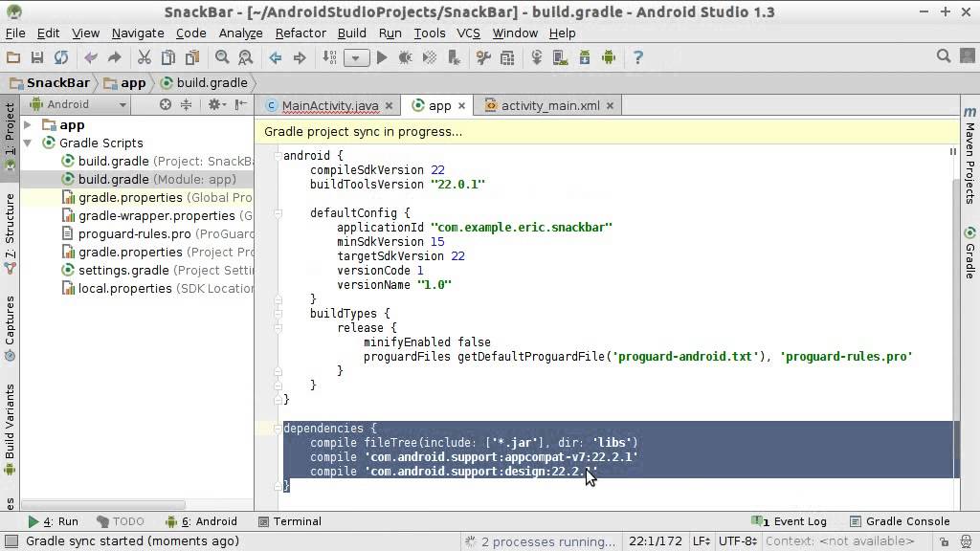Screen dimensions: 980x551
Task: Click the Replace magnifier-with-A icon
Action: [246, 57]
